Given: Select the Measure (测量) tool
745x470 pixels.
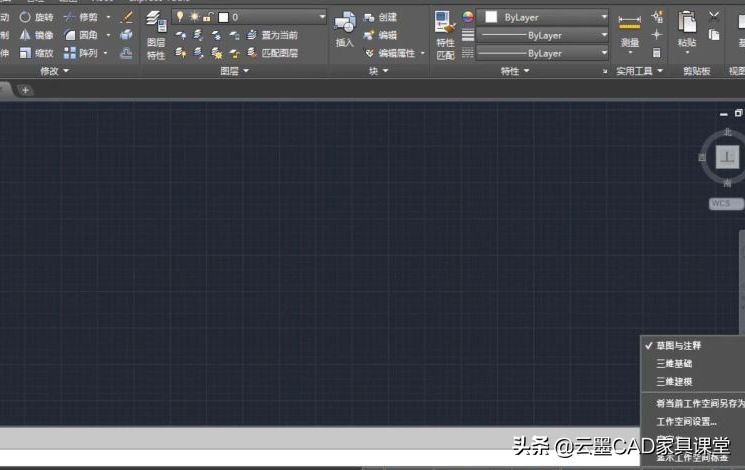Looking at the screenshot, I should tap(629, 30).
